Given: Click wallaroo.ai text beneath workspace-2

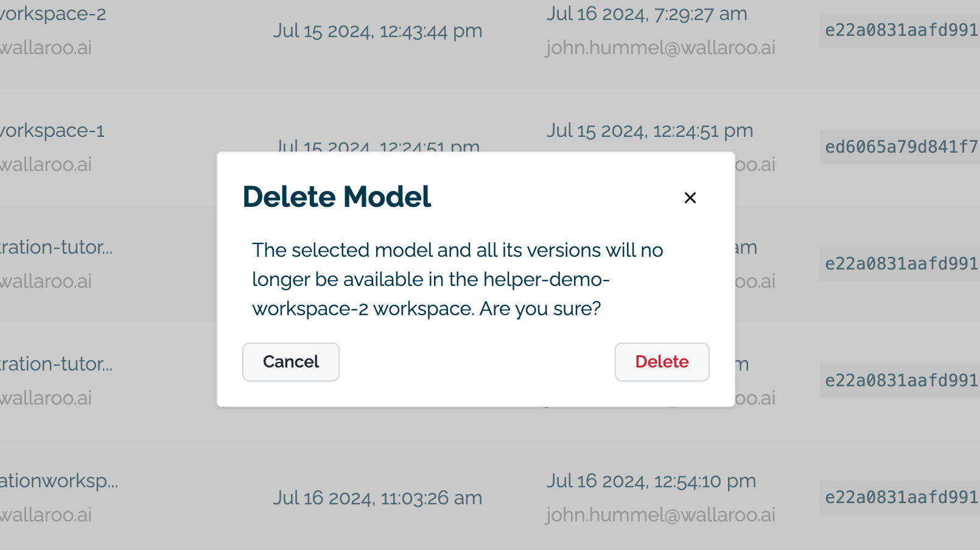Looking at the screenshot, I should coord(46,47).
